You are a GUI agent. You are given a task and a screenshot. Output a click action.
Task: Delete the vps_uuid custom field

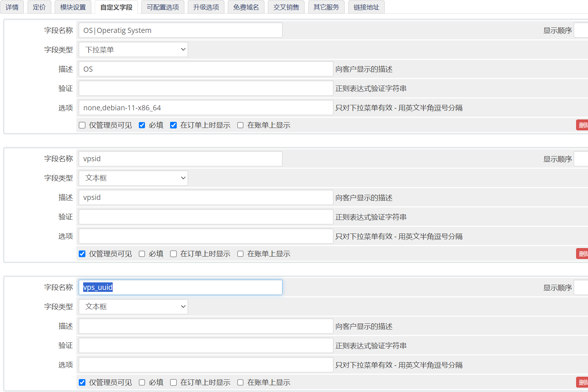click(582, 382)
